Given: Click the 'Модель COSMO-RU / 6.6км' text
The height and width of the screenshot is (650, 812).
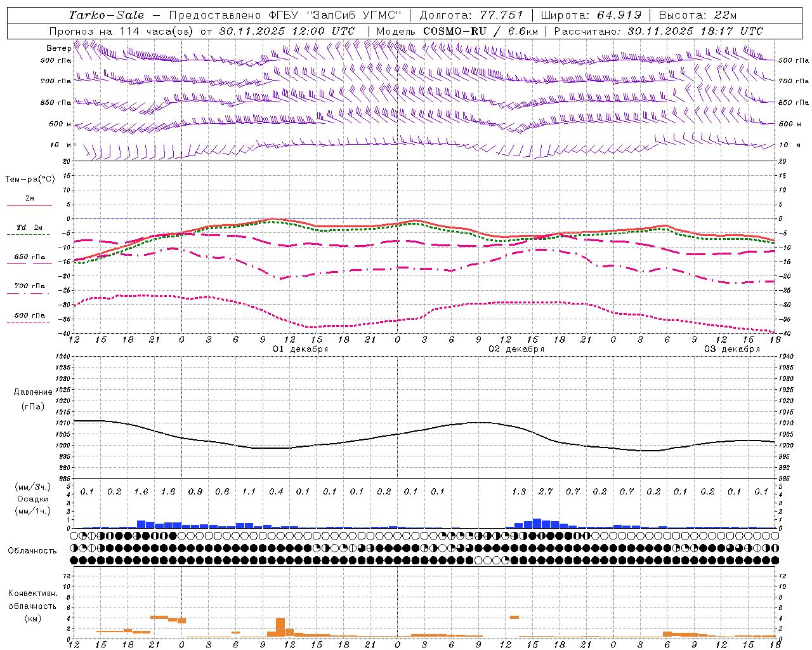Looking at the screenshot, I should point(457,31).
